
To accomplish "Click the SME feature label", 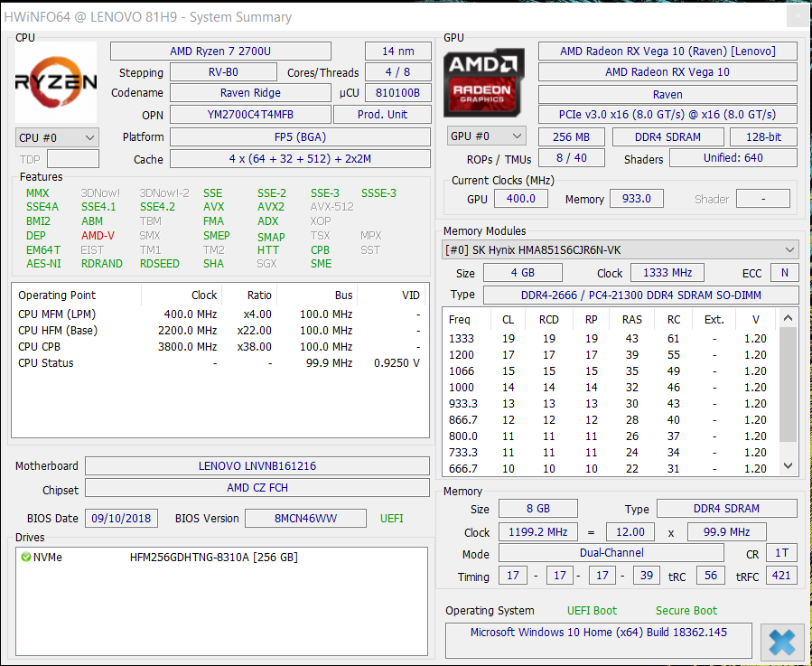I will 321,264.
